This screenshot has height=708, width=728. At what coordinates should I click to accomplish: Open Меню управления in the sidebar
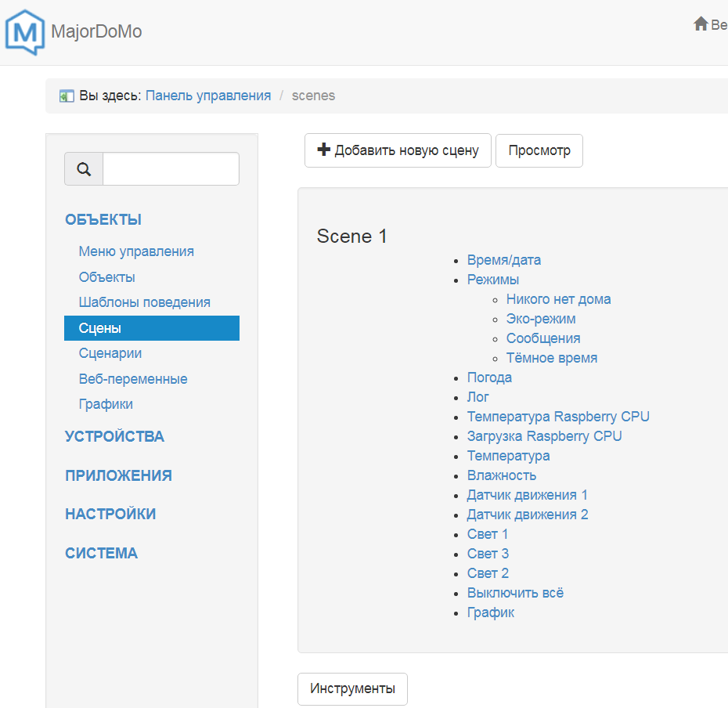point(136,251)
